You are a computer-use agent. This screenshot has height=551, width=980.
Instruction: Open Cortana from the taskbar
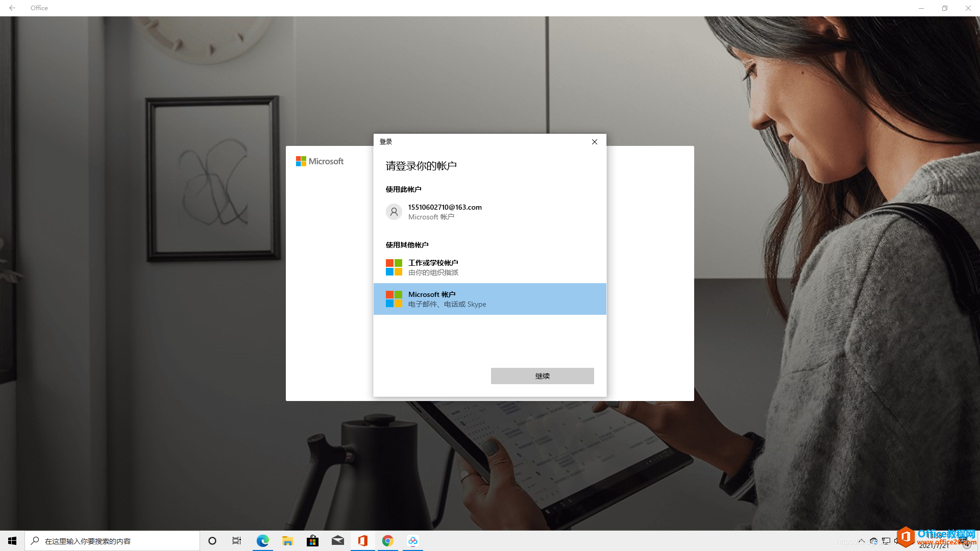click(212, 541)
